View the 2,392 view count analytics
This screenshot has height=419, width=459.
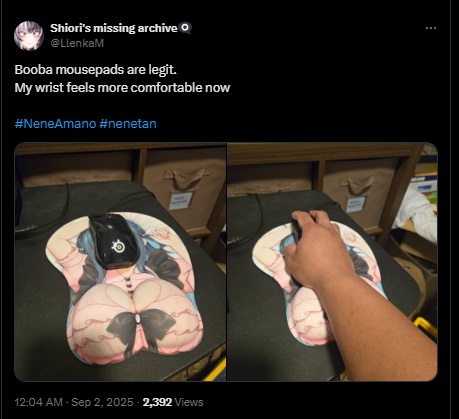[157, 402]
